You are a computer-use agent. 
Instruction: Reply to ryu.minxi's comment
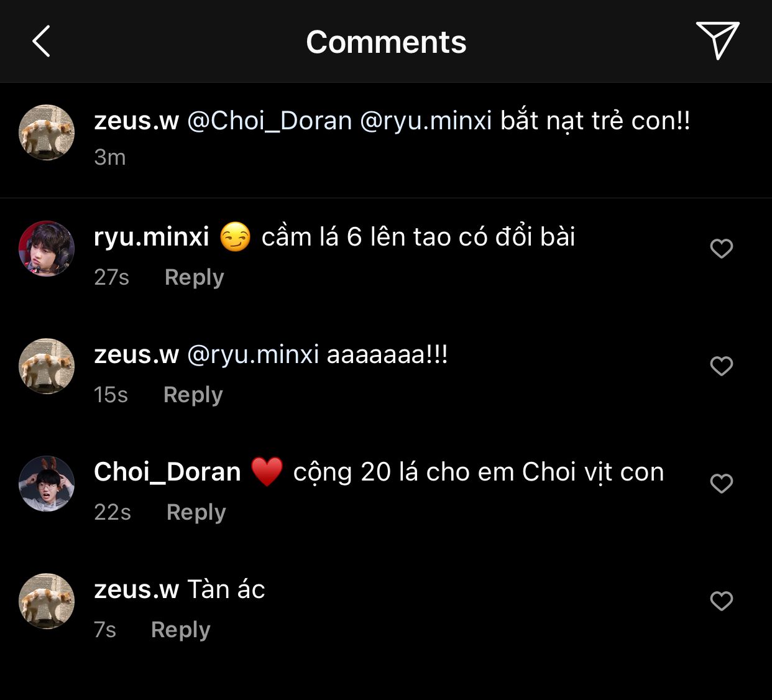[194, 277]
